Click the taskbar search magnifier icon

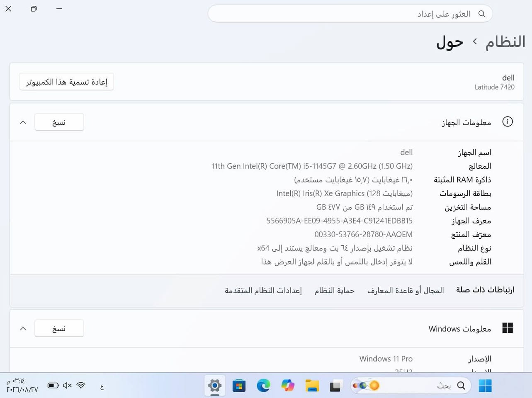(461, 386)
